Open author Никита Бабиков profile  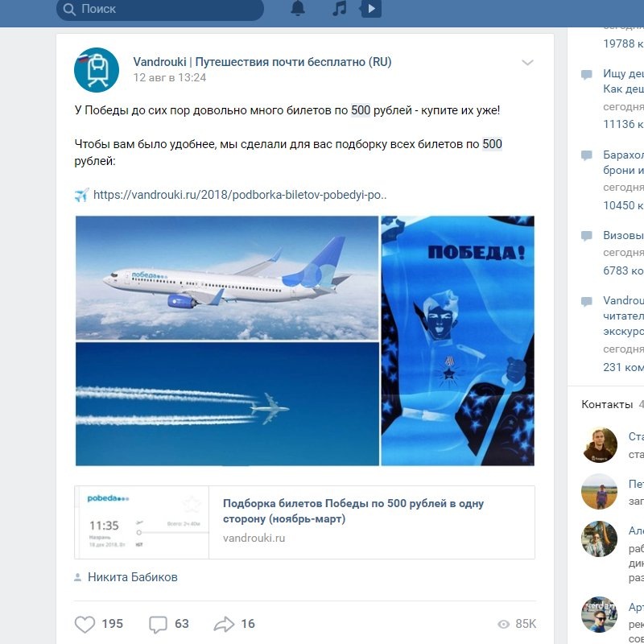coord(132,577)
